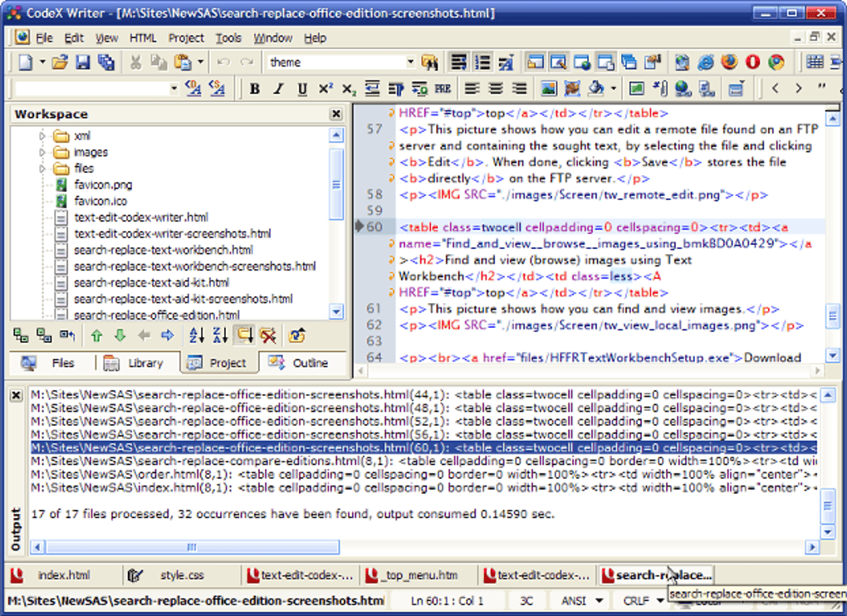Open the File menu
847x616 pixels.
tap(44, 38)
